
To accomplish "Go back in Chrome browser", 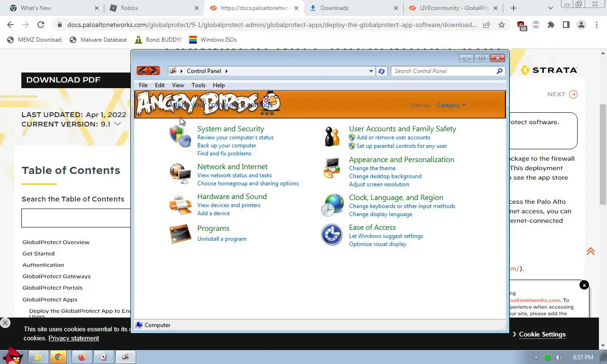I will click(10, 25).
